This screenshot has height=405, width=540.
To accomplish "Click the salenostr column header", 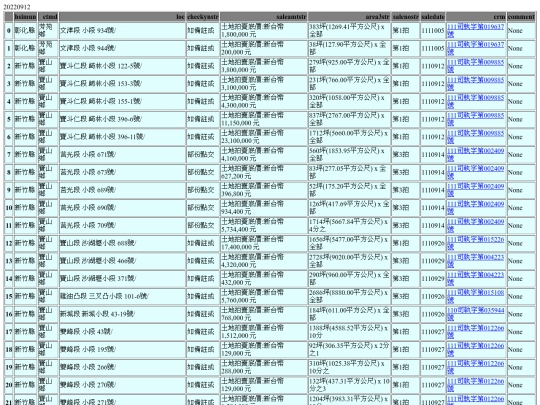I will 405,17.
